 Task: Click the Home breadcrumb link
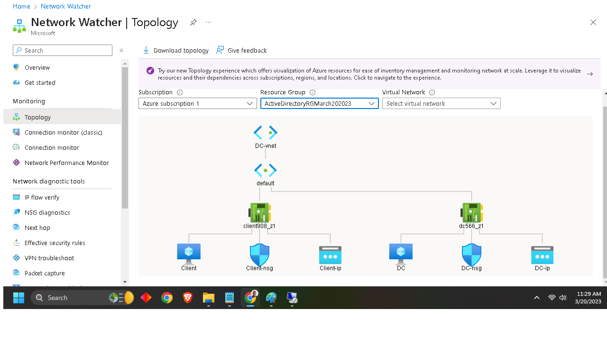[21, 6]
